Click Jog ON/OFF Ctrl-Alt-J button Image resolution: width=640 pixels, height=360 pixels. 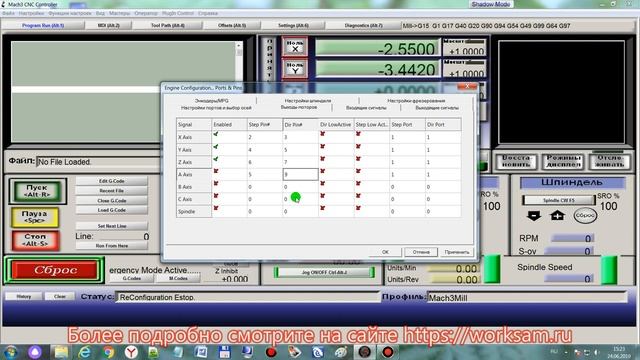coord(324,272)
